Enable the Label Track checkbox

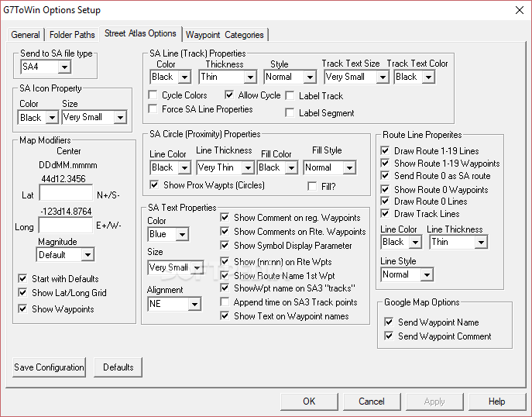pos(290,96)
